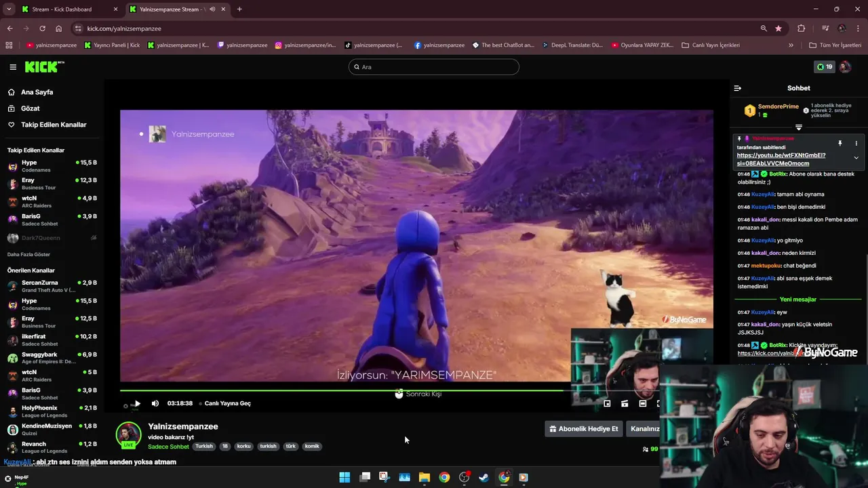This screenshot has height=488, width=868.
Task: Open Tüm Yer İşaretleri folder
Action: pos(835,45)
